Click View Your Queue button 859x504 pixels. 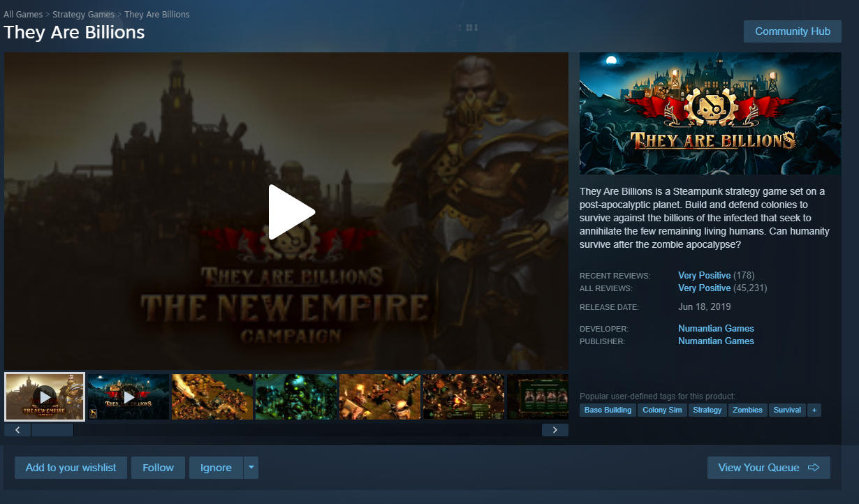point(768,468)
